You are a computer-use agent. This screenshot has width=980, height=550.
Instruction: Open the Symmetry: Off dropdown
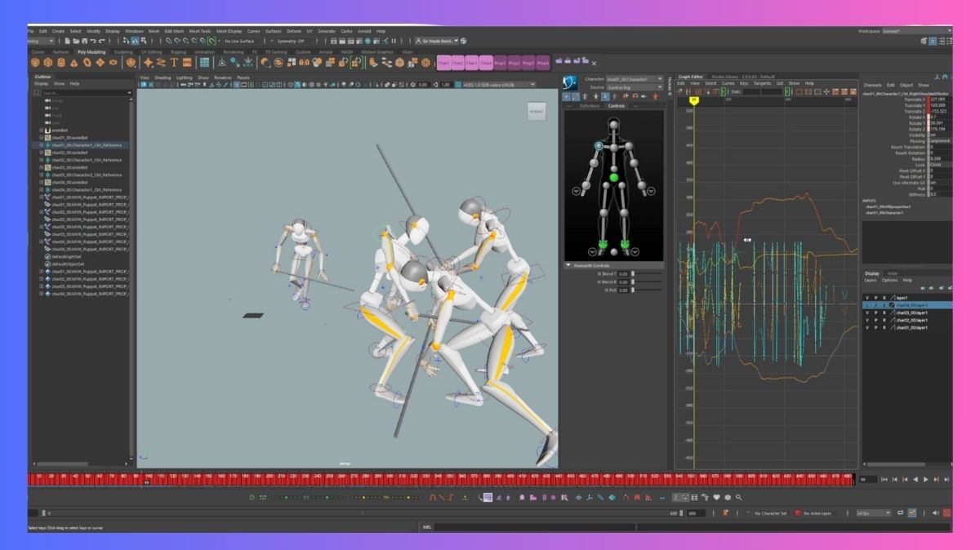[292, 41]
